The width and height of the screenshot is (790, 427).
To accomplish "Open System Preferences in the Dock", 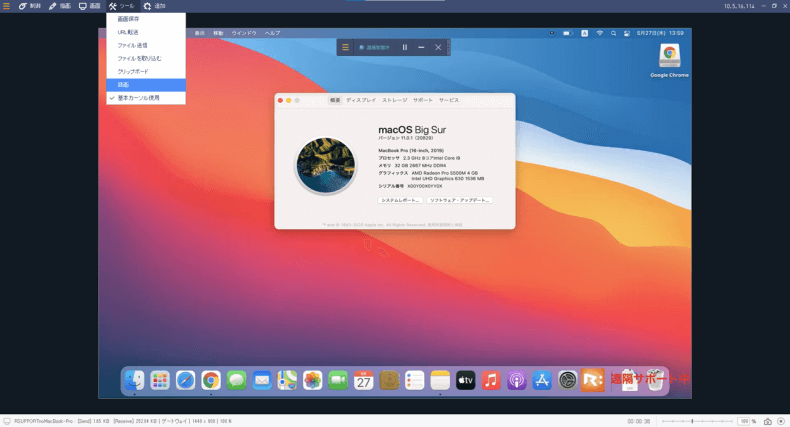I will (567, 381).
